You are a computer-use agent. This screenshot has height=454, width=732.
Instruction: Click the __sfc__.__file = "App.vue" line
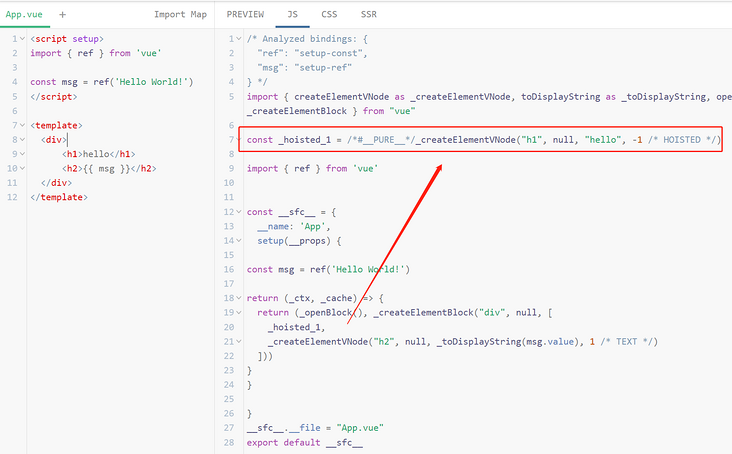point(315,428)
